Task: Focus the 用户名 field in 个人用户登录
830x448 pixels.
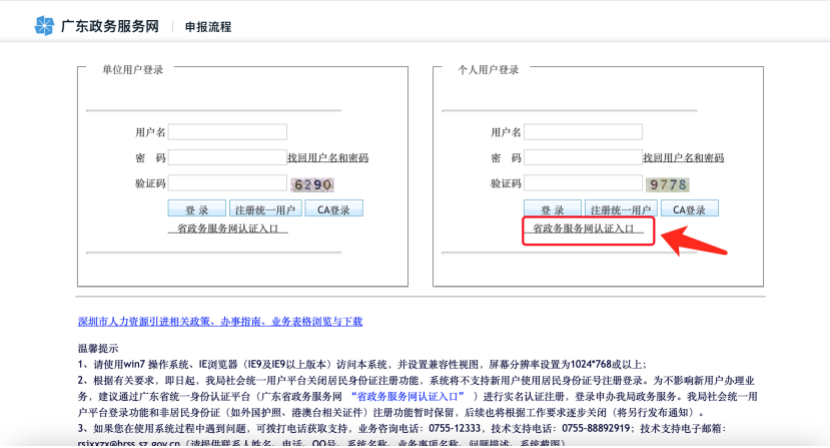Action: [583, 132]
